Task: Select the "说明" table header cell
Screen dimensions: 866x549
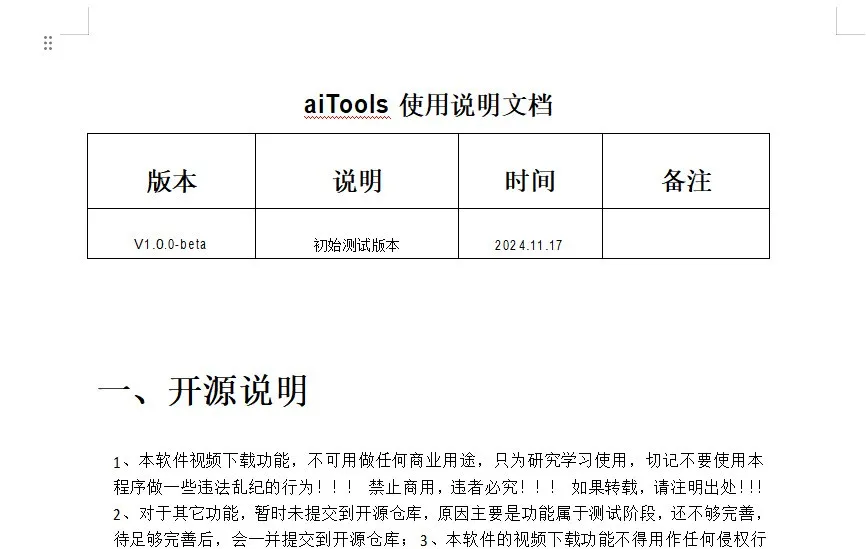Action: point(357,181)
